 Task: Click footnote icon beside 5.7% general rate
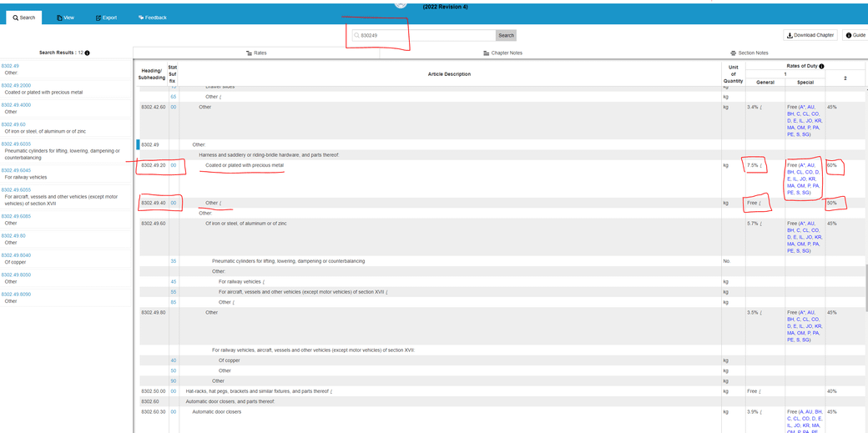click(x=761, y=224)
